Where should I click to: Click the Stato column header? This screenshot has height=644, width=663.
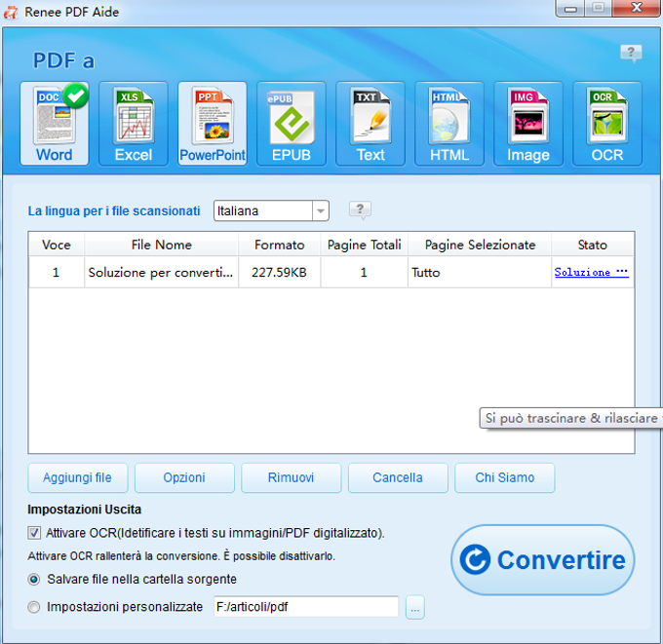(x=593, y=245)
